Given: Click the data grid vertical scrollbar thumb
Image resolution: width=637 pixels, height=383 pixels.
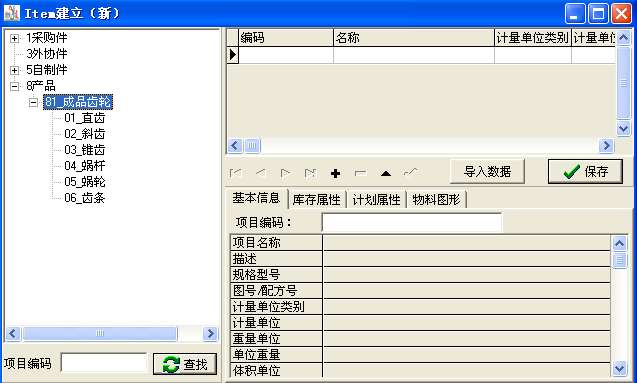Looking at the screenshot, I should (623, 83).
